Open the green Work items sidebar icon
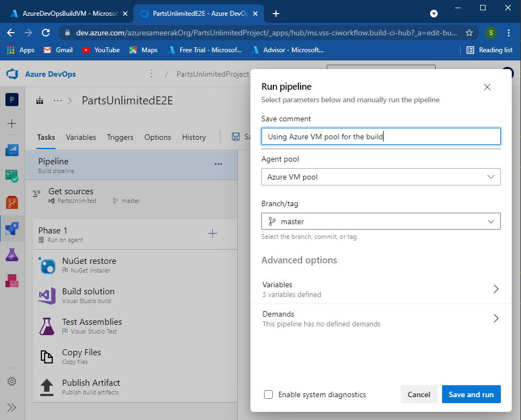The image size is (521, 420). pyautogui.click(x=12, y=176)
